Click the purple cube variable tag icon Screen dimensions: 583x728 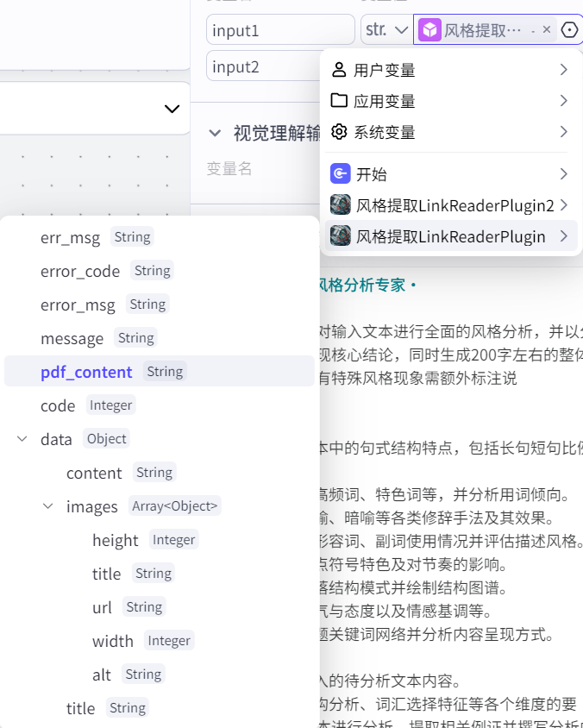click(x=429, y=30)
